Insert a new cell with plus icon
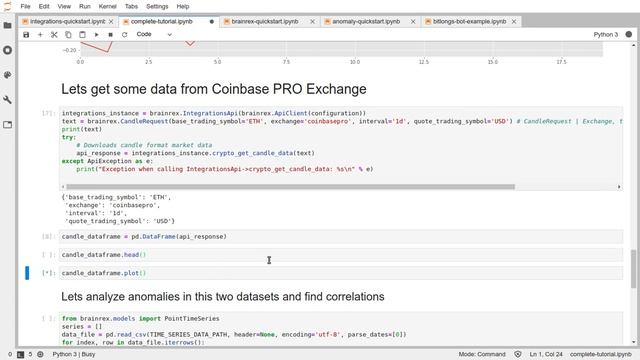 [x=40, y=35]
